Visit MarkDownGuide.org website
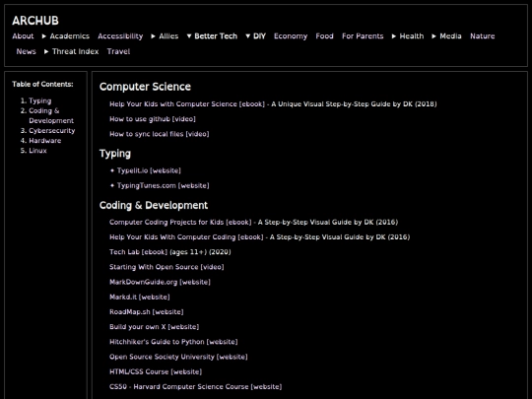The image size is (532, 399). [160, 282]
